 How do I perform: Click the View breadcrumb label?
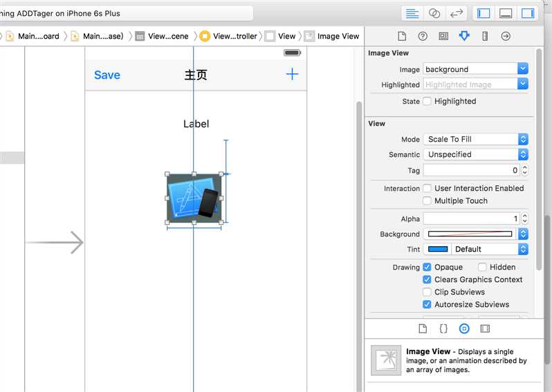click(286, 36)
